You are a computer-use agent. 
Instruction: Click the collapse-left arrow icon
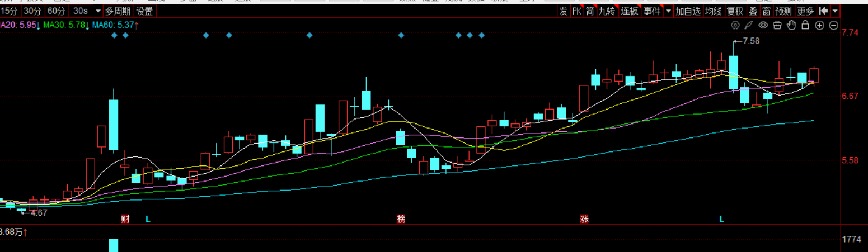[x=823, y=11]
